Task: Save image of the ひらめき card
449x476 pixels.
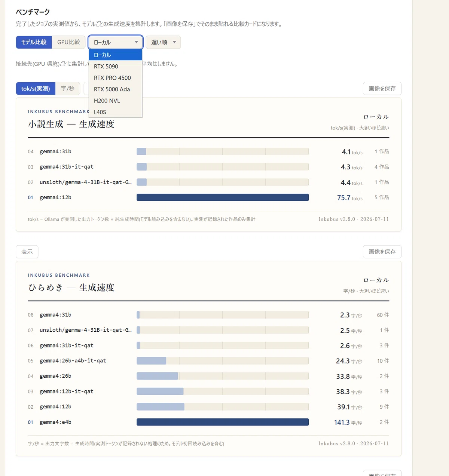Action: click(382, 252)
